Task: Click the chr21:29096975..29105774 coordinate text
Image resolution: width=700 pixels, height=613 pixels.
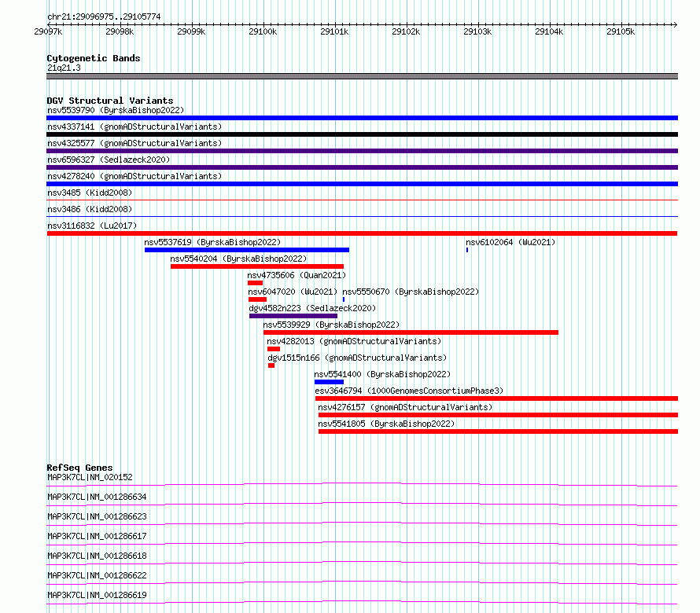Action: coord(104,17)
